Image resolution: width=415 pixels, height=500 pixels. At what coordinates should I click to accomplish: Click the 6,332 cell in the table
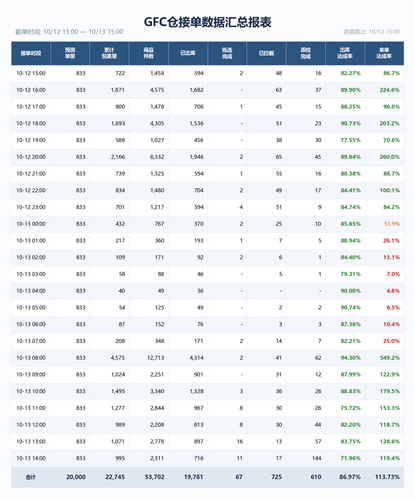(x=157, y=157)
